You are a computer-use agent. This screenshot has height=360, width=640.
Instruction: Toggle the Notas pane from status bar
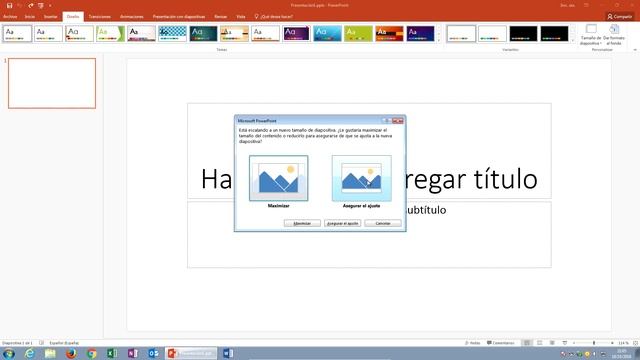(x=473, y=343)
